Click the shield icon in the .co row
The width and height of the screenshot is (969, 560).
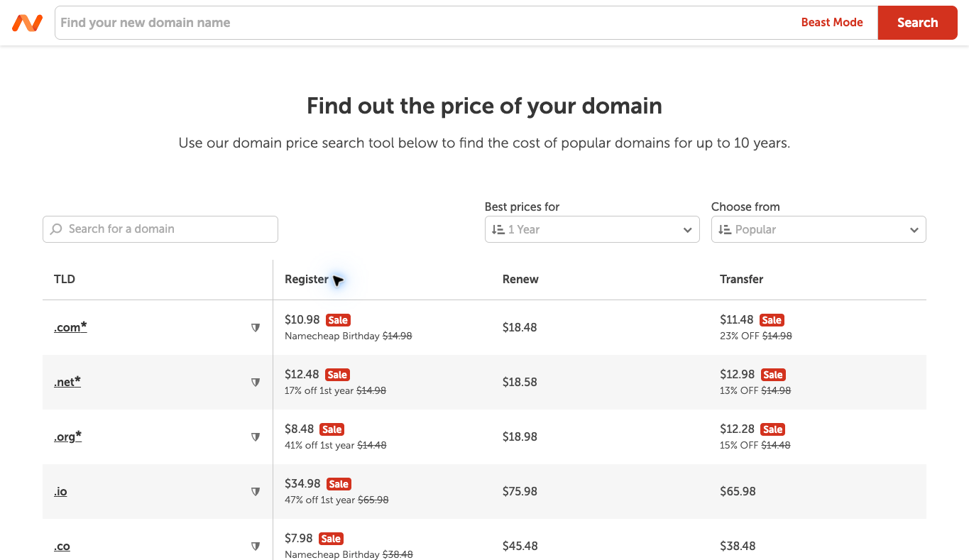256,546
